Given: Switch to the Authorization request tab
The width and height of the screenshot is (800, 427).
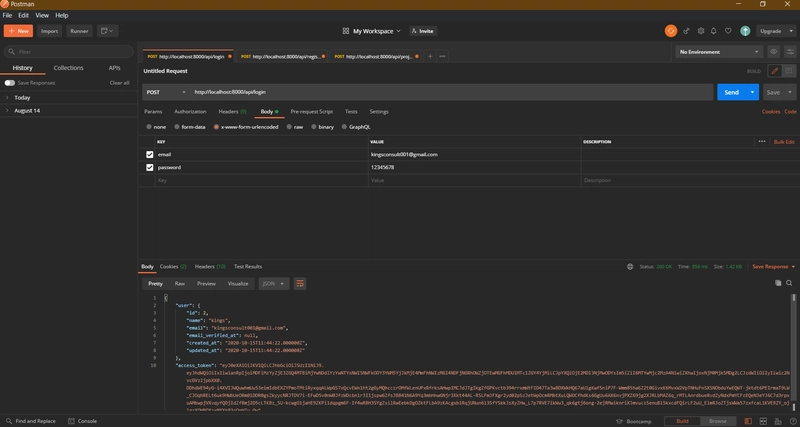Looking at the screenshot, I should (x=190, y=112).
